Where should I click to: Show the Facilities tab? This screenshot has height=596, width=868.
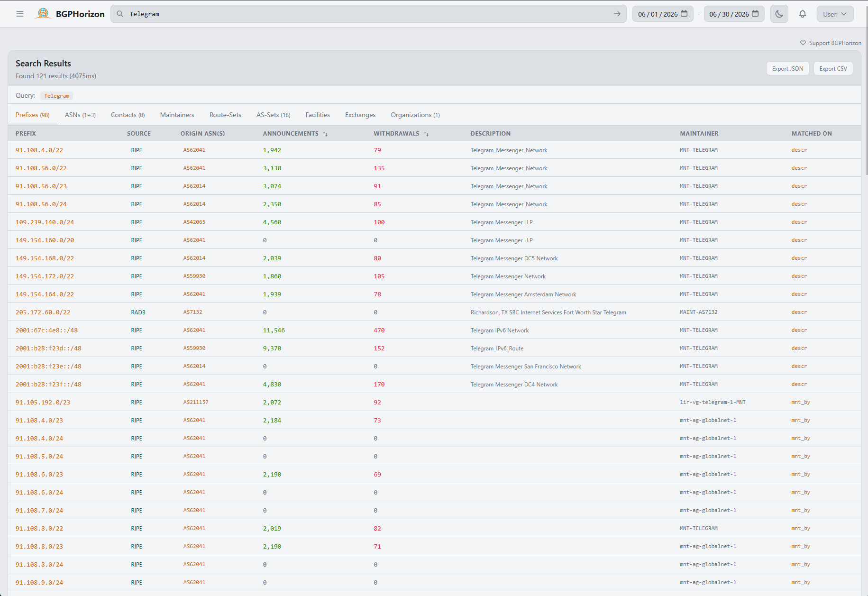[x=318, y=115]
